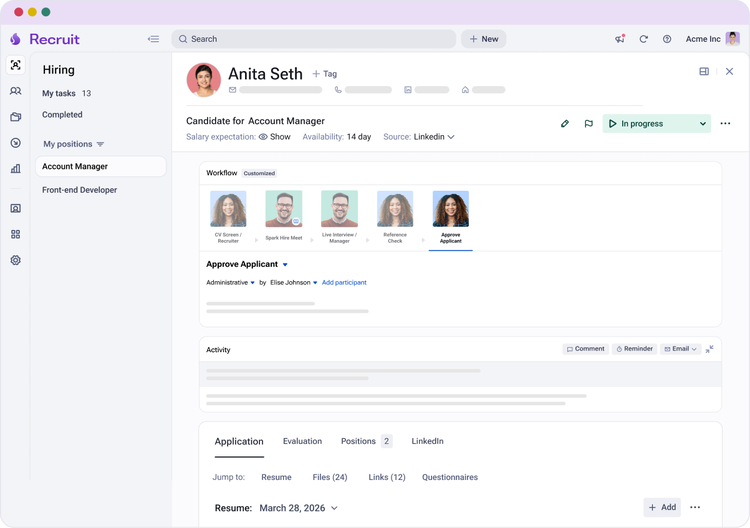The image size is (750, 528).
Task: Select the Account Manager position
Action: (100, 166)
